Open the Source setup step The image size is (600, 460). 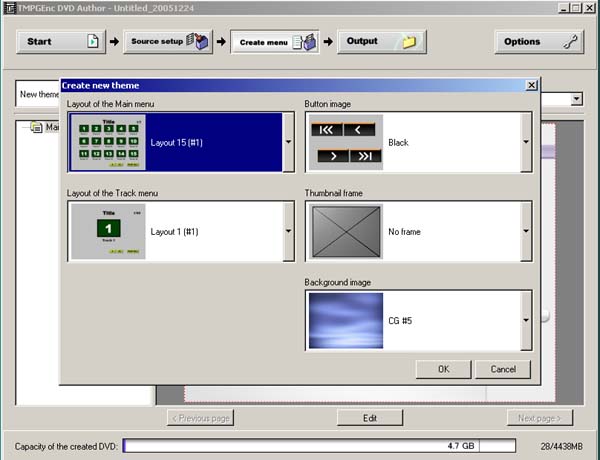click(168, 41)
